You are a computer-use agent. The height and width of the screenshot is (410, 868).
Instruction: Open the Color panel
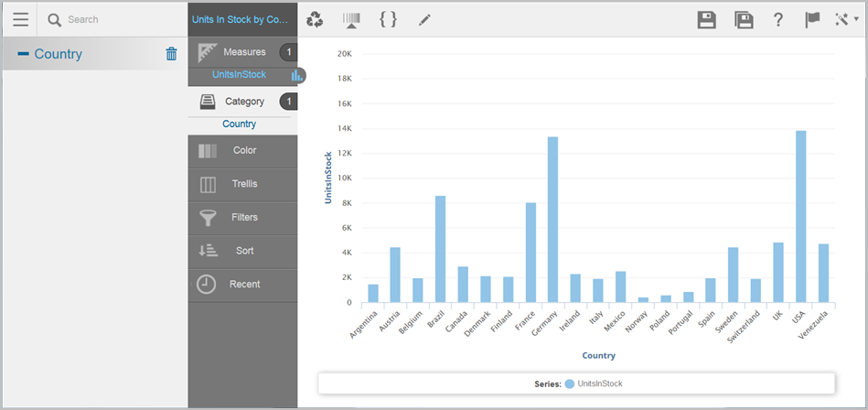pyautogui.click(x=242, y=151)
